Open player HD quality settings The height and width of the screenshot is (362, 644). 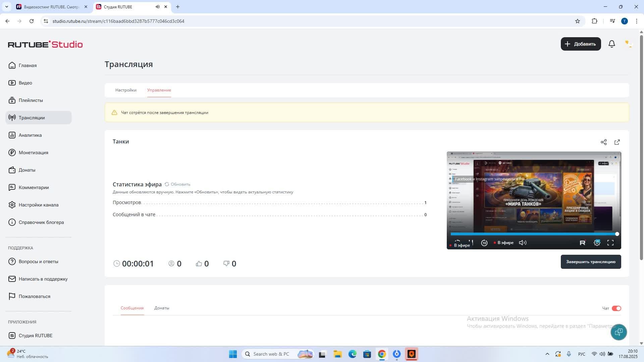pos(597,243)
